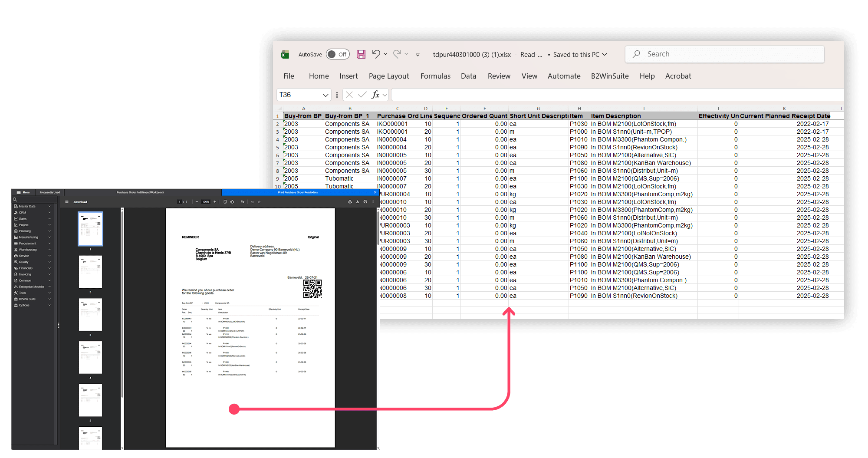
Task: Open the Home ribbon tab
Action: [x=319, y=76]
